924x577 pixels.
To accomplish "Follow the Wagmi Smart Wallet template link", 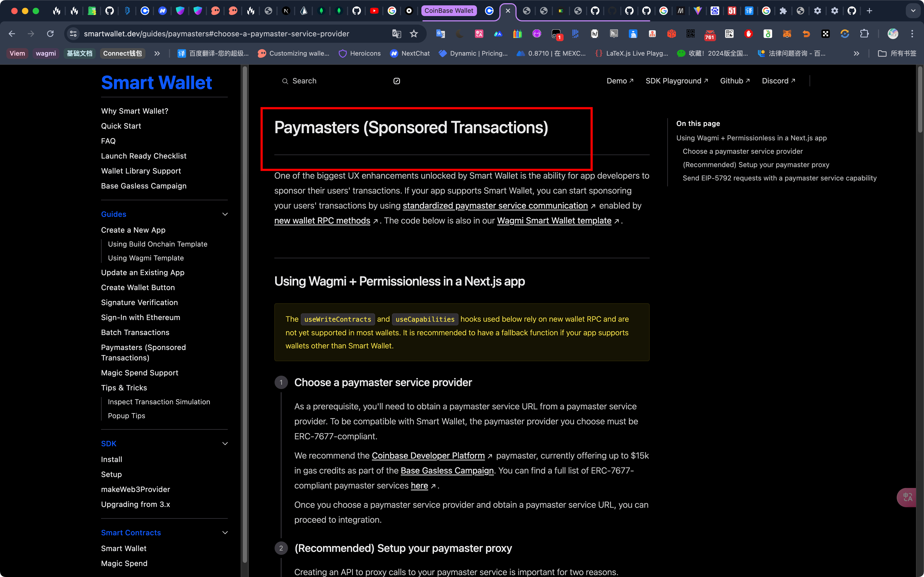I will (x=554, y=221).
